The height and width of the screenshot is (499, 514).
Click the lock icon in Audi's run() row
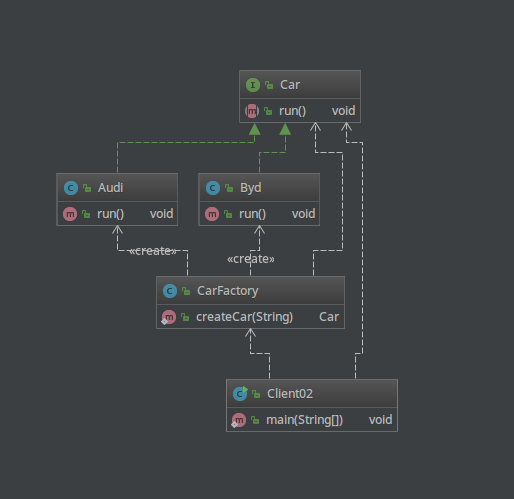tap(86, 214)
